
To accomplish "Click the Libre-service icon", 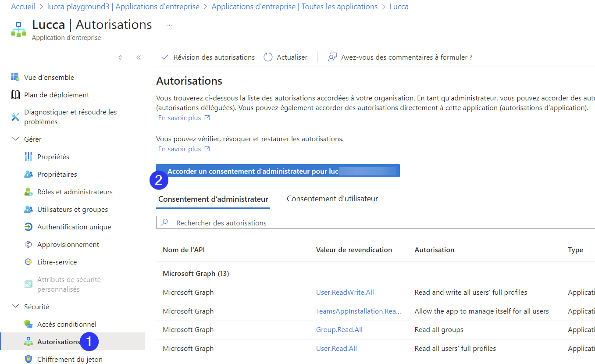I will tap(29, 262).
